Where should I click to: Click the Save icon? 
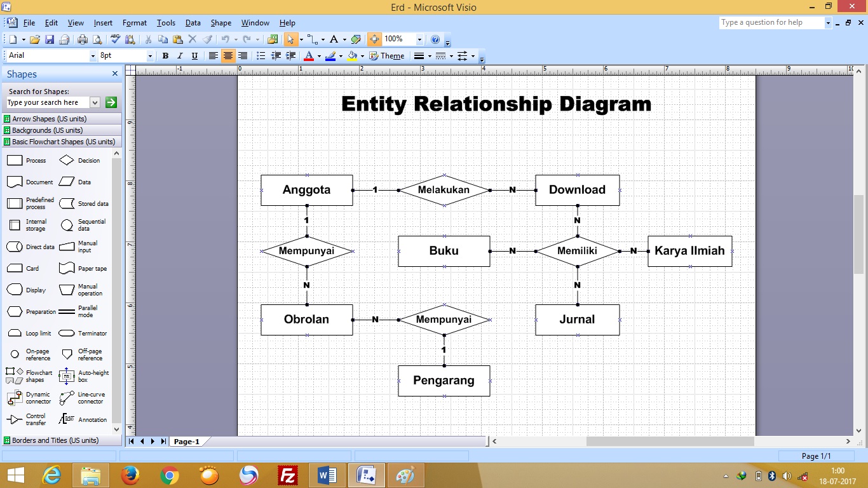(x=50, y=39)
